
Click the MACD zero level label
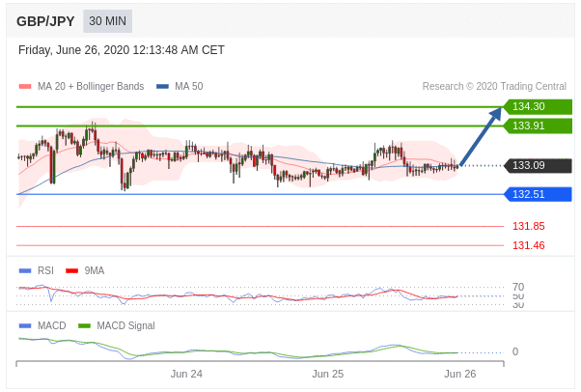click(515, 351)
